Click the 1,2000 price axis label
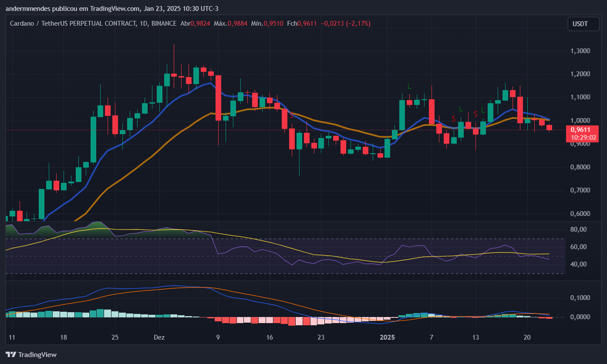Screen dimensions: 607x364 coord(580,74)
